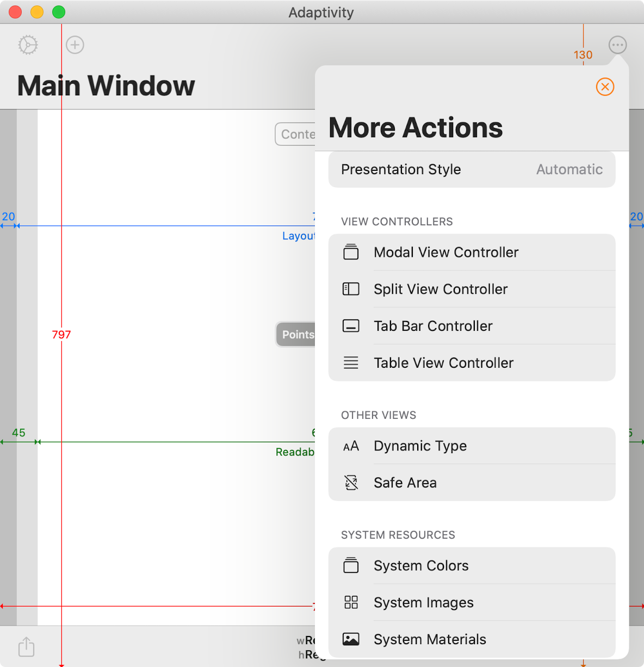Click the Tab Bar Controller icon
The image size is (644, 667).
[x=351, y=326]
